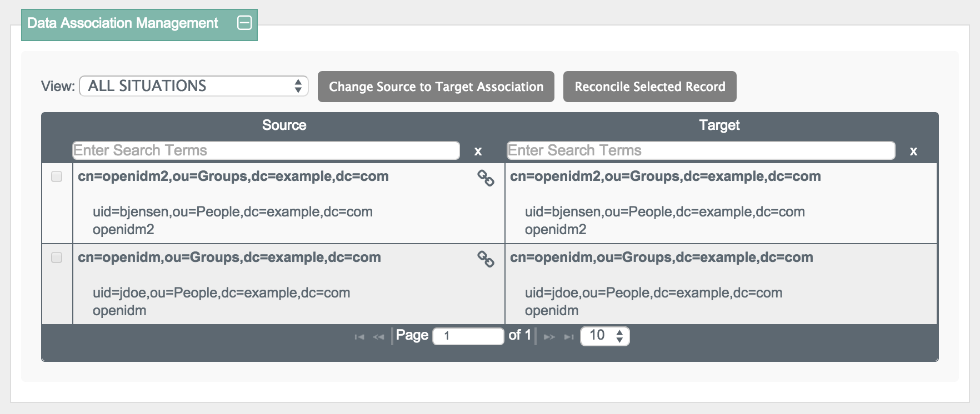Go to first page of results
This screenshot has height=414, width=980.
(x=359, y=337)
